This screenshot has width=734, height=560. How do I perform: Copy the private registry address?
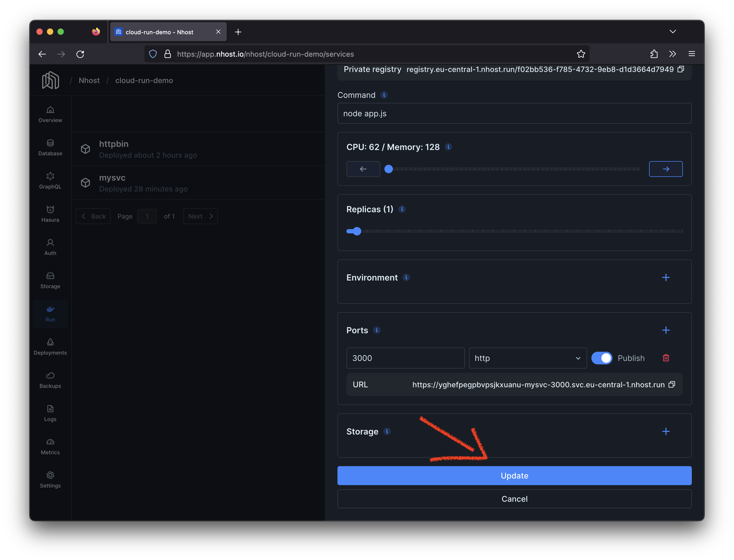tap(681, 69)
